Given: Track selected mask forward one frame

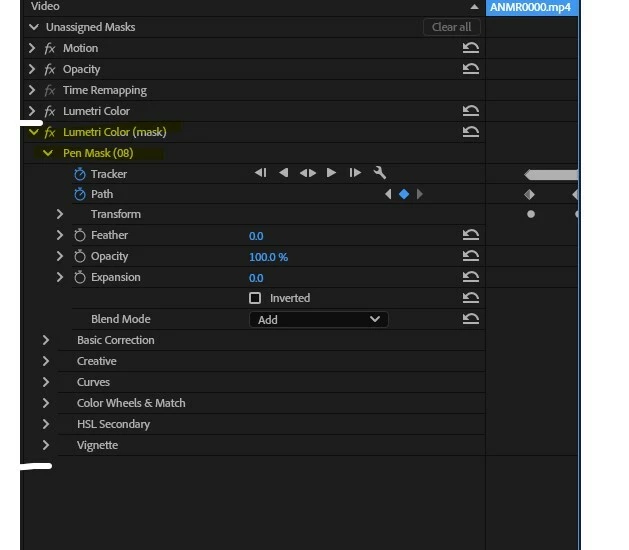Looking at the screenshot, I should click(x=355, y=173).
